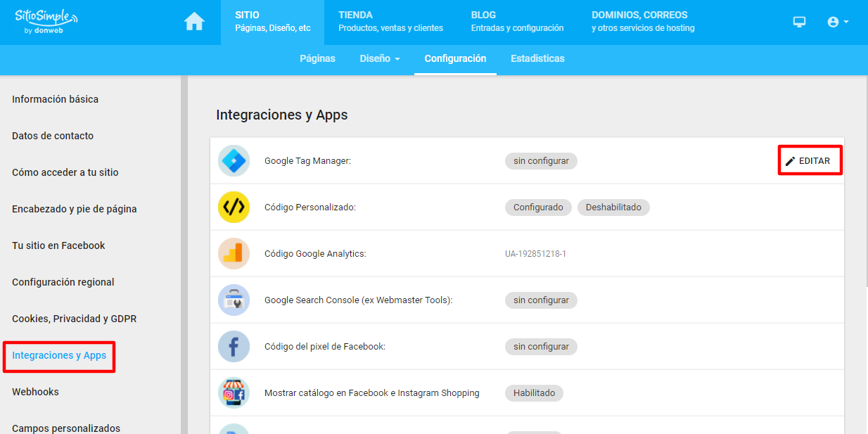Select Cookies, Privacidad y GDPR sidebar item
868x434 pixels.
click(74, 319)
